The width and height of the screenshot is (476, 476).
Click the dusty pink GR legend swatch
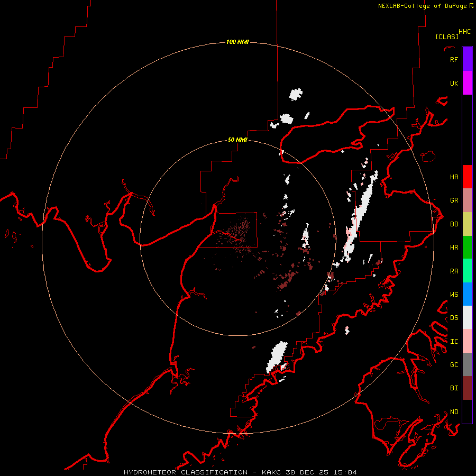[467, 200]
